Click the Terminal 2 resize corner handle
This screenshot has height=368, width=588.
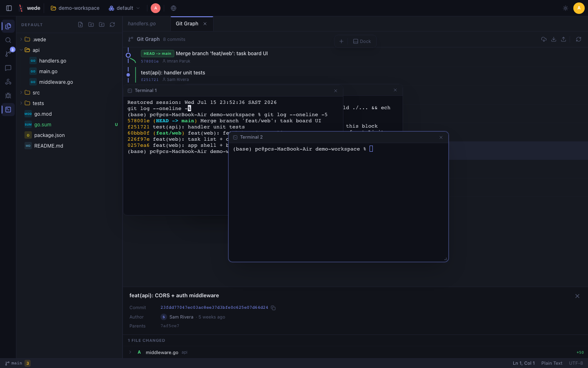(445, 258)
